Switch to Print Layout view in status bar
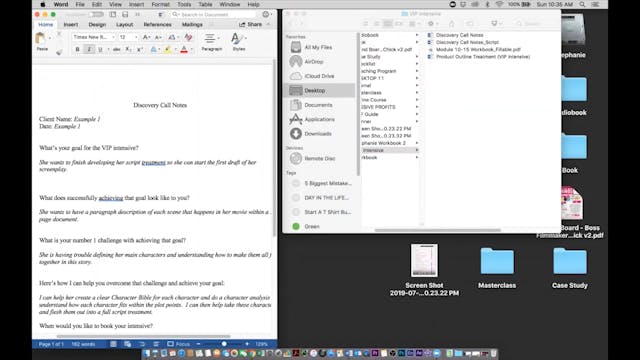Image resolution: width=640 pixels, height=360 pixels. [x=113, y=344]
